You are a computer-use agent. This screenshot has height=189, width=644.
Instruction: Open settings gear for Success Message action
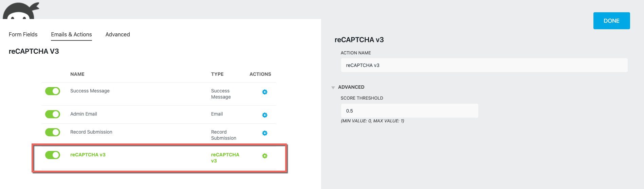pos(265,92)
